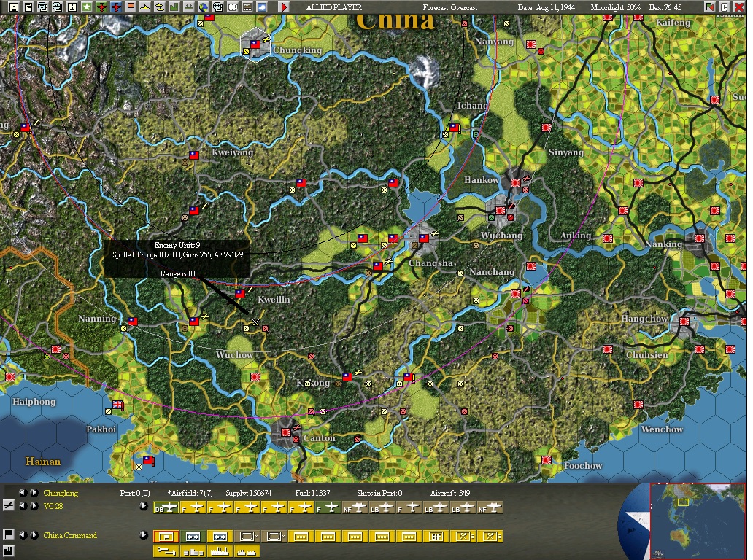Click the airfield icon left of VC-28
Image resolution: width=753 pixels, height=560 pixels.
click(8, 505)
